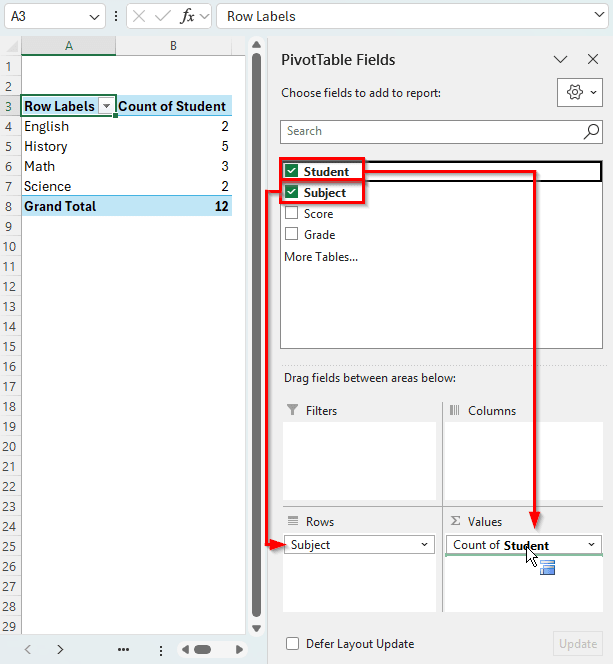Screen dimensions: 613x664
Task: Click the formula bar Enter checkmark icon
Action: (x=163, y=16)
